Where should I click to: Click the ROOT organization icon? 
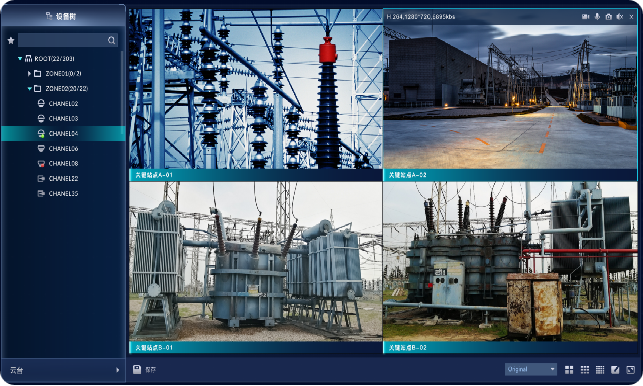click(28, 59)
